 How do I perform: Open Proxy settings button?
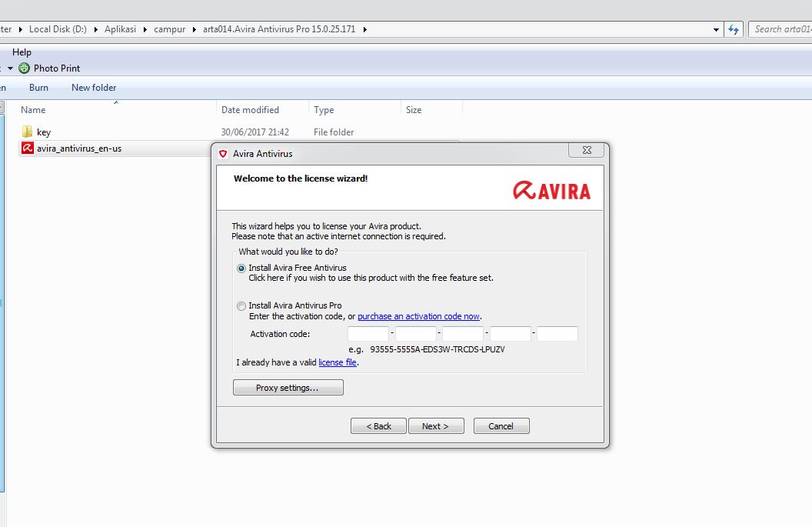[288, 388]
